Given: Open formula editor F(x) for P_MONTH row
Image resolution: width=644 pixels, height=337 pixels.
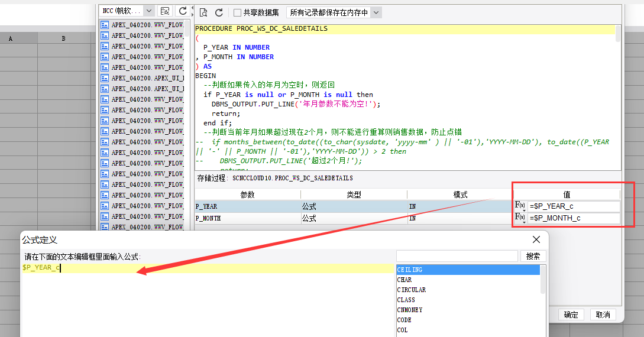Looking at the screenshot, I should click(520, 218).
